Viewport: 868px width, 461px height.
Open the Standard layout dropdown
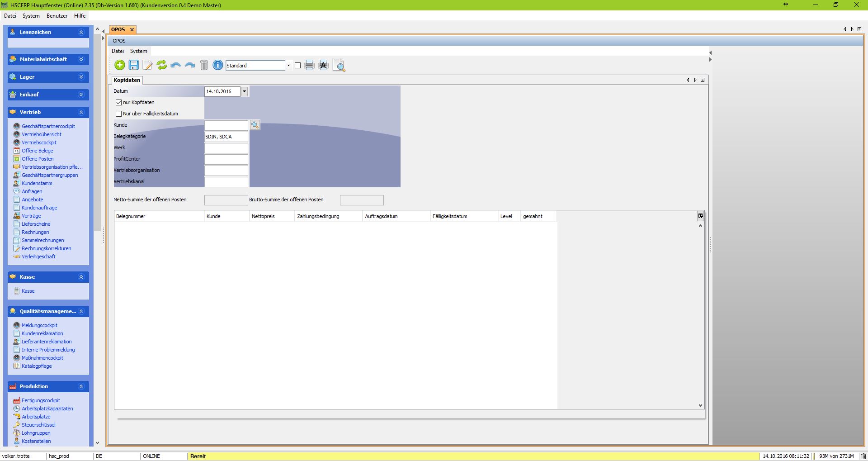pyautogui.click(x=288, y=66)
